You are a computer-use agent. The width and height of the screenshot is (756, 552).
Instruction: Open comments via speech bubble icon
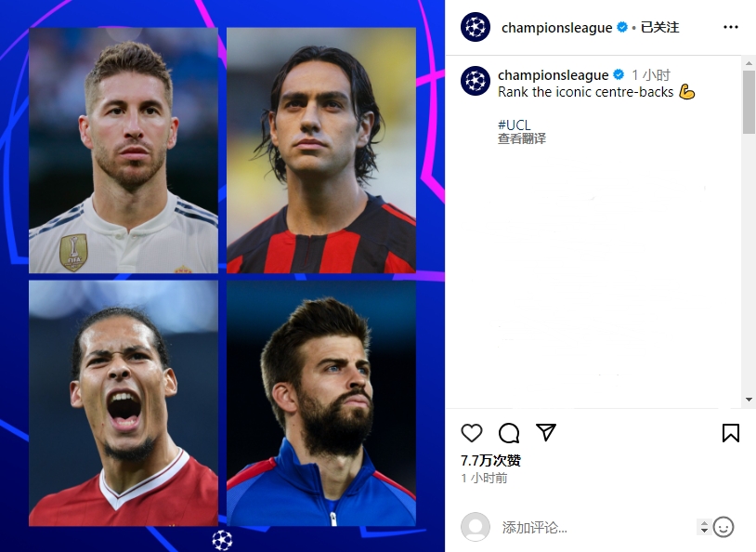coord(509,433)
